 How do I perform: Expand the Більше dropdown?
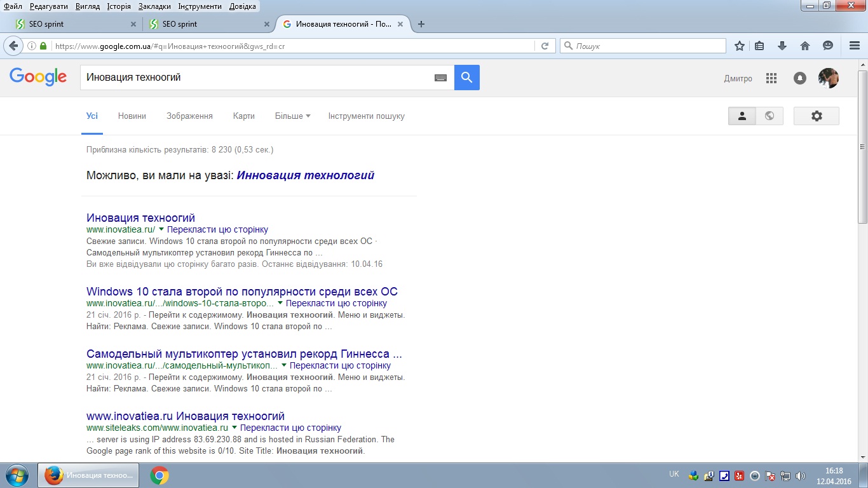point(292,116)
